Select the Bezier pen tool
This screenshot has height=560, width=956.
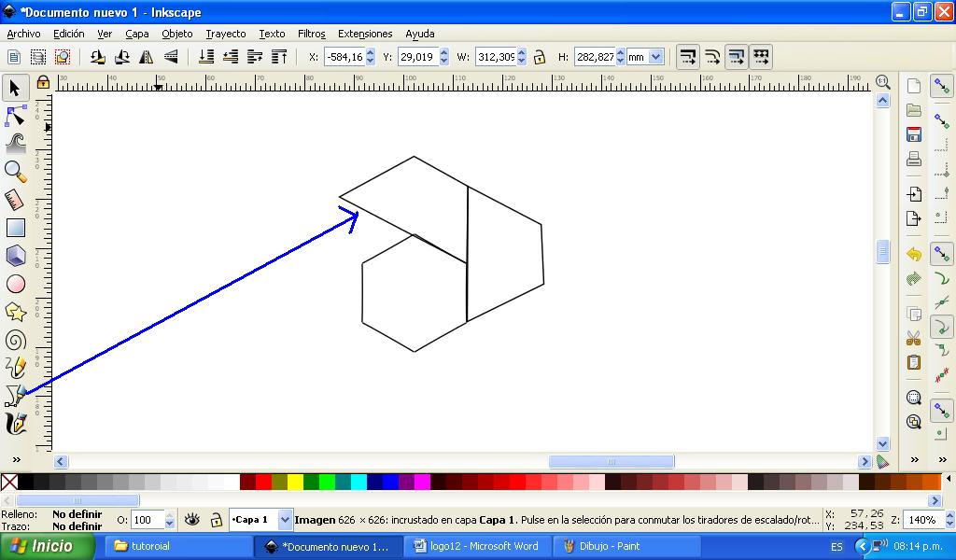(x=15, y=396)
